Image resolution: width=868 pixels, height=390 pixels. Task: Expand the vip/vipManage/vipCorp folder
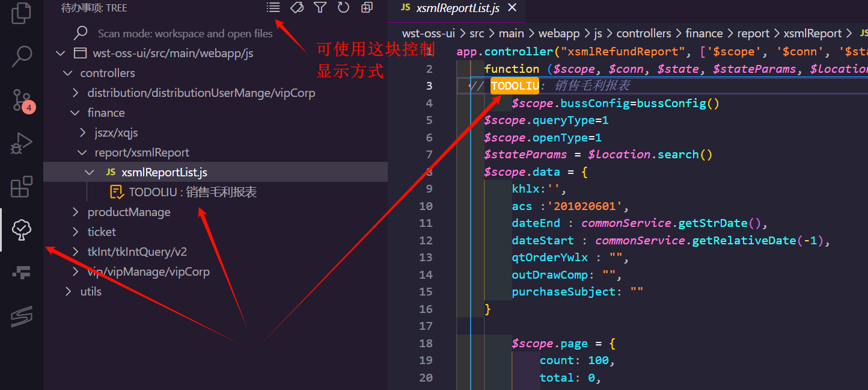click(x=75, y=271)
